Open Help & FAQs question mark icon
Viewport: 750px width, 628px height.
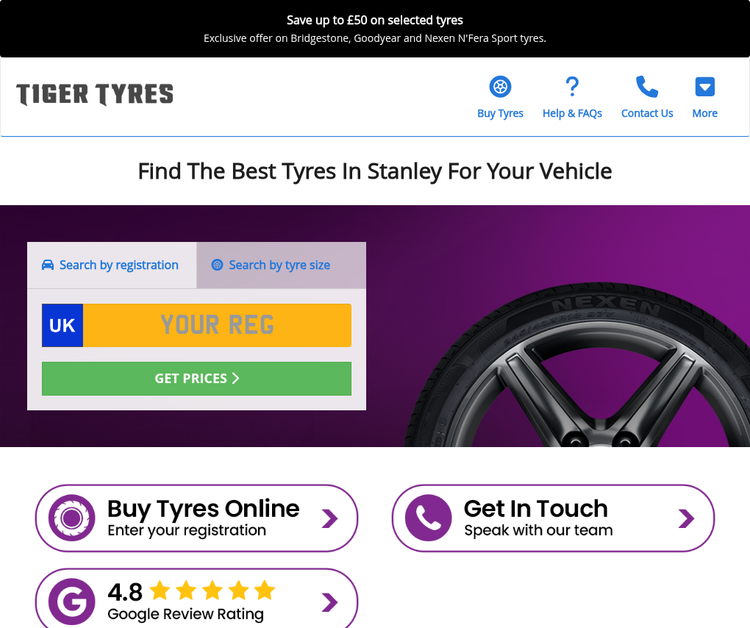572,87
